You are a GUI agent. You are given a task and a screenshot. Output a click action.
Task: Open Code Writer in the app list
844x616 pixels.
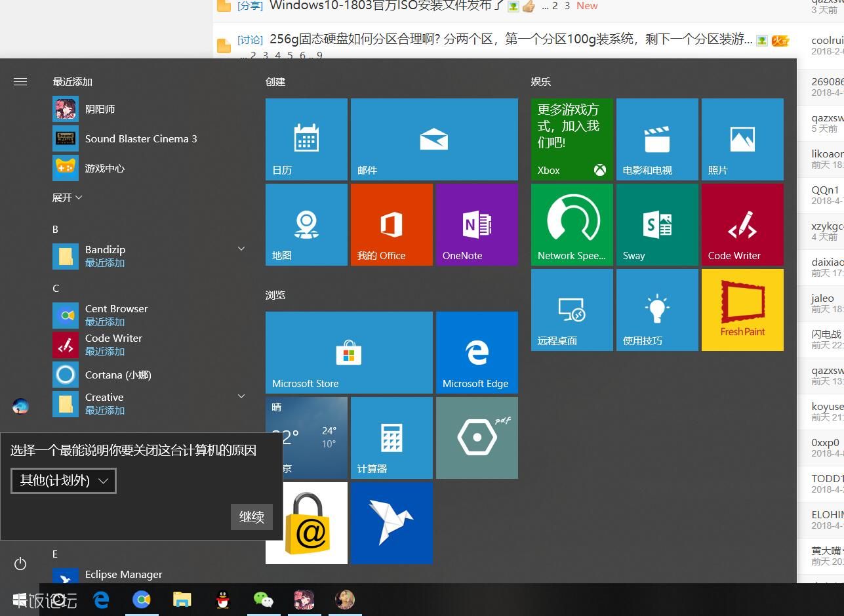point(150,344)
